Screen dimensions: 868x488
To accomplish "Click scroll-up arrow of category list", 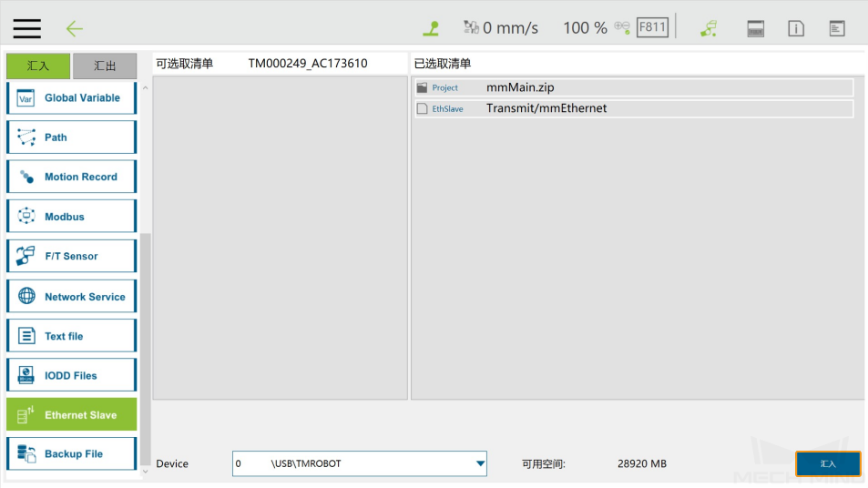I will point(145,88).
